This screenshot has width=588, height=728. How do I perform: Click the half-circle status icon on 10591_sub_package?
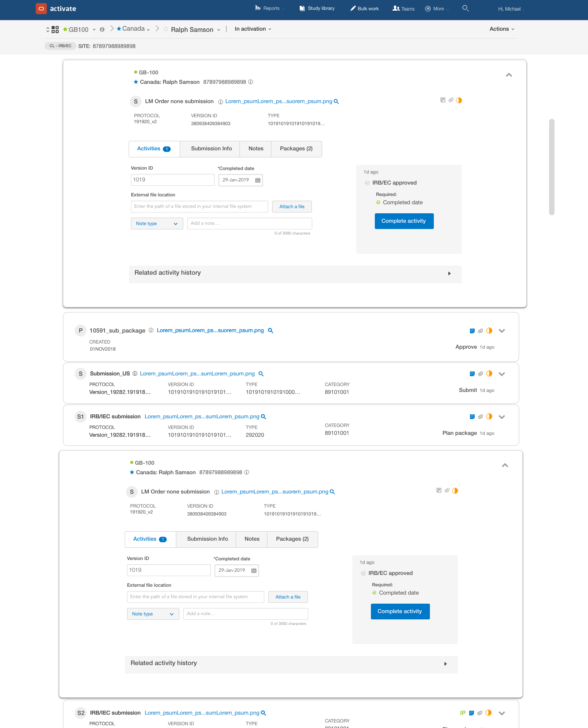point(489,331)
